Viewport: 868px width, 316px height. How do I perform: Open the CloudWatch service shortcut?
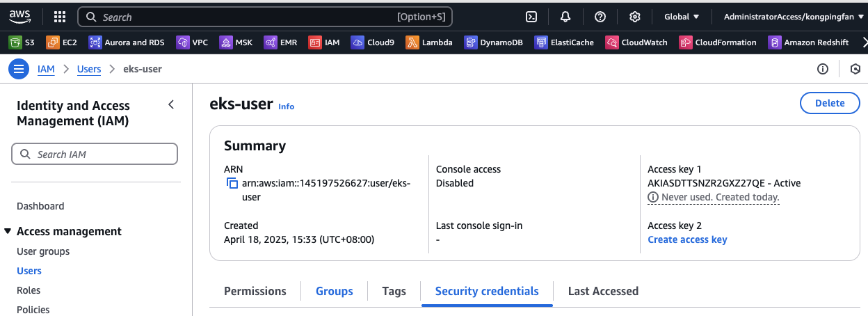[x=637, y=42]
